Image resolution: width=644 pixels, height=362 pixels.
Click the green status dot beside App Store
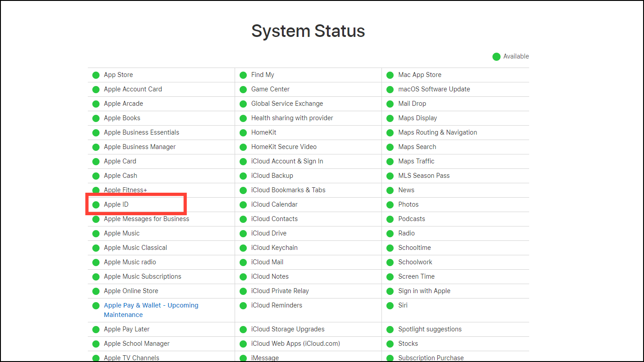pyautogui.click(x=96, y=75)
